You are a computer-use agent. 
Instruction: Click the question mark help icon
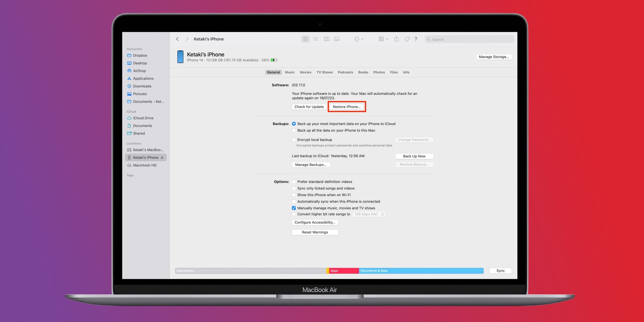click(x=416, y=39)
